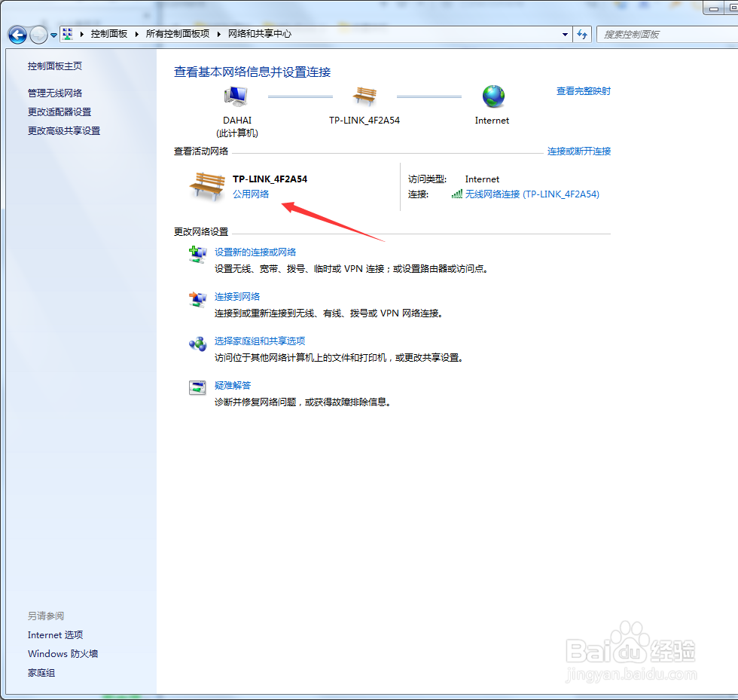This screenshot has width=738, height=700.
Task: Click the Refresh icon in the address bar
Action: tap(582, 35)
